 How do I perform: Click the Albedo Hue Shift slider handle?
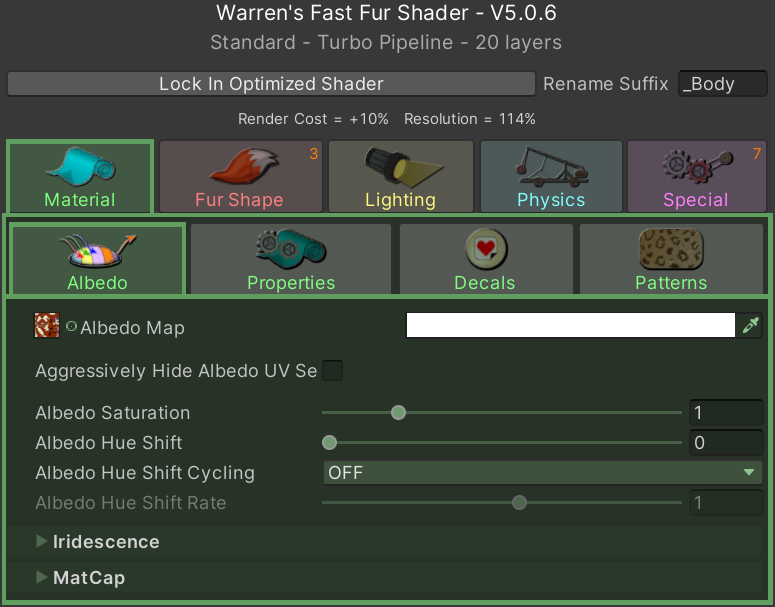(329, 443)
